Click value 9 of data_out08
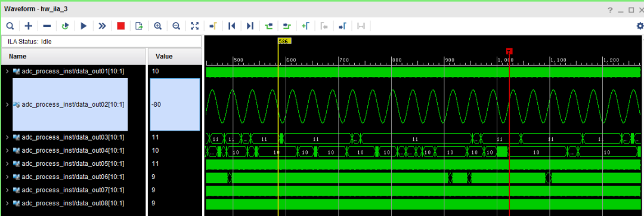This screenshot has width=644, height=216. click(153, 203)
